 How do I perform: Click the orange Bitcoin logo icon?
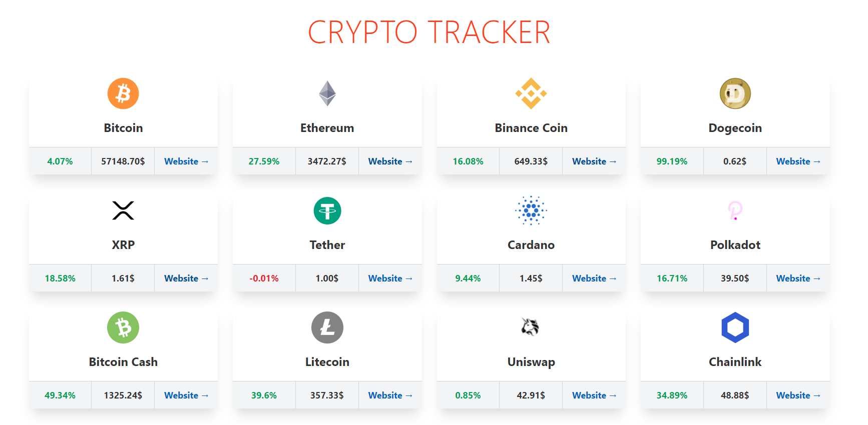pos(123,93)
